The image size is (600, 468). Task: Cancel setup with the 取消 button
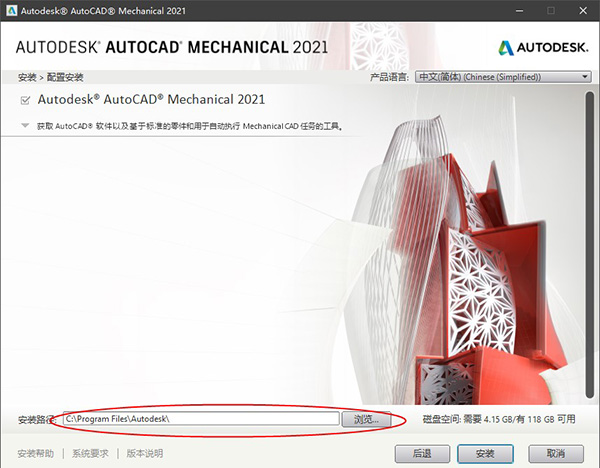pos(557,454)
